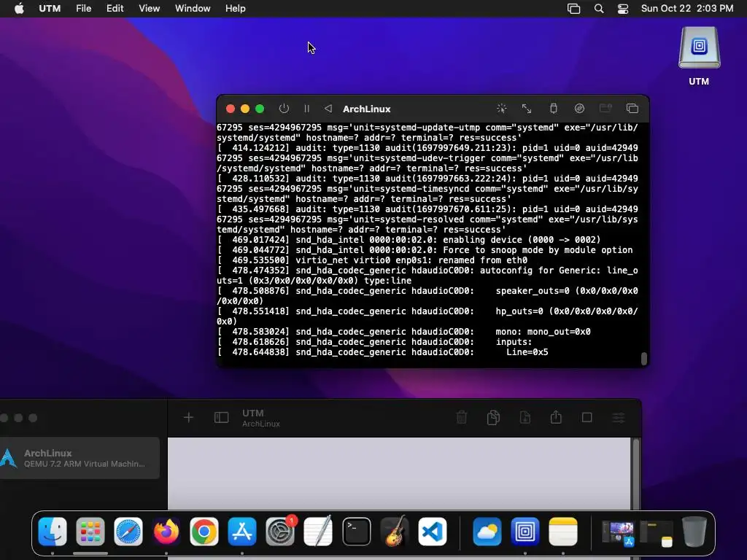Open the CD/DVD drive image icon
This screenshot has height=560, width=747.
[579, 109]
